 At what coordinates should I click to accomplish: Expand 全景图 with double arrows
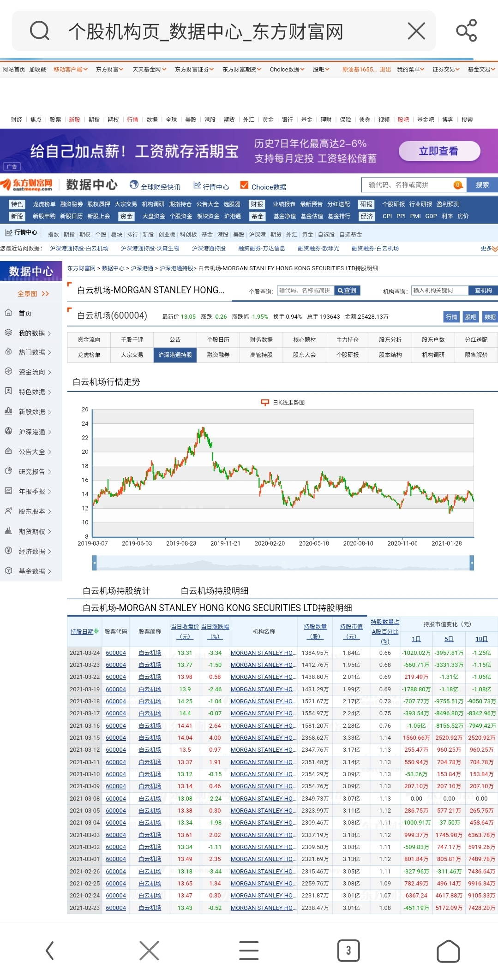point(33,293)
